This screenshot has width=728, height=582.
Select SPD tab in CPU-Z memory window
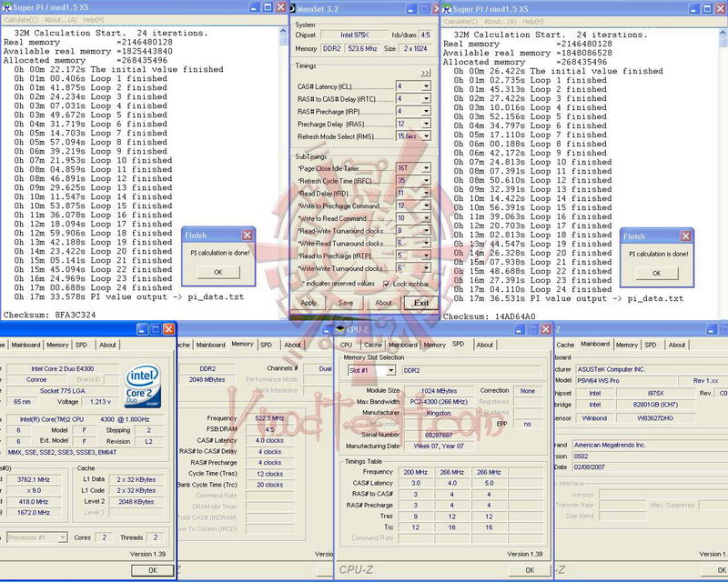coord(266,345)
